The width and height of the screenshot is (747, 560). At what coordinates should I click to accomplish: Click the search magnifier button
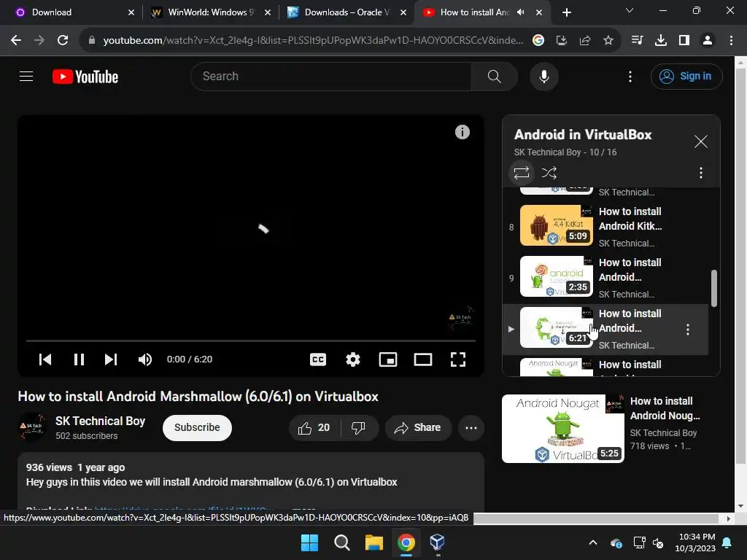point(494,76)
